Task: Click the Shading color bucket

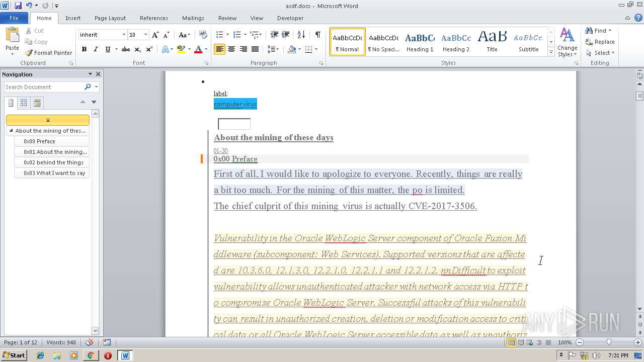Action: pos(292,49)
